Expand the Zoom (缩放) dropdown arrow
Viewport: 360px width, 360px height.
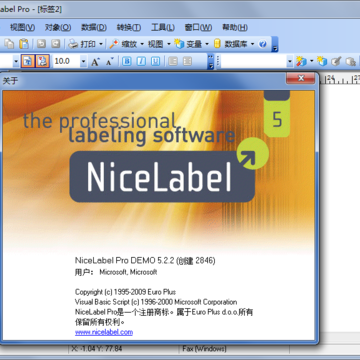(x=142, y=44)
